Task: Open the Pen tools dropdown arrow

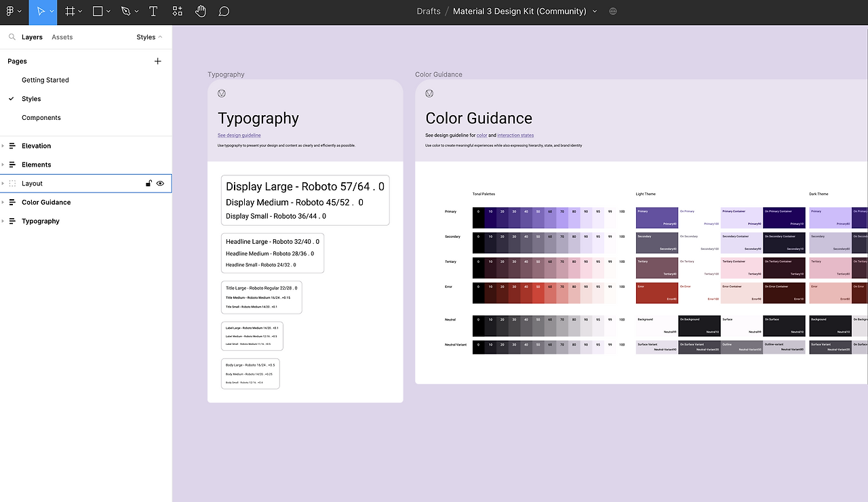Action: tap(136, 12)
